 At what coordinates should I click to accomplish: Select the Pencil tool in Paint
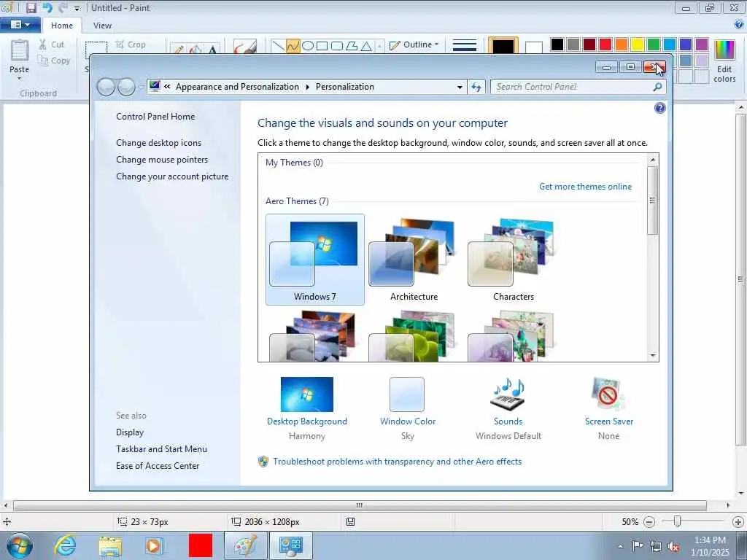coord(179,49)
